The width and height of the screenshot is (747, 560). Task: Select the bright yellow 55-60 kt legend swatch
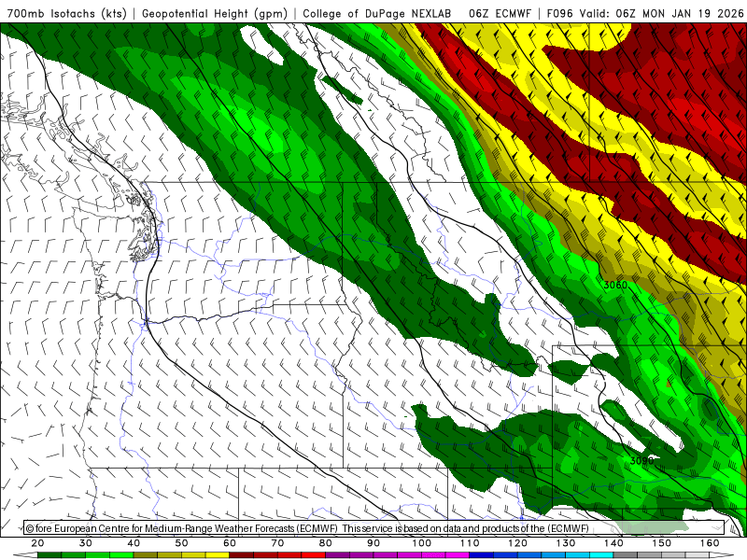(x=218, y=554)
